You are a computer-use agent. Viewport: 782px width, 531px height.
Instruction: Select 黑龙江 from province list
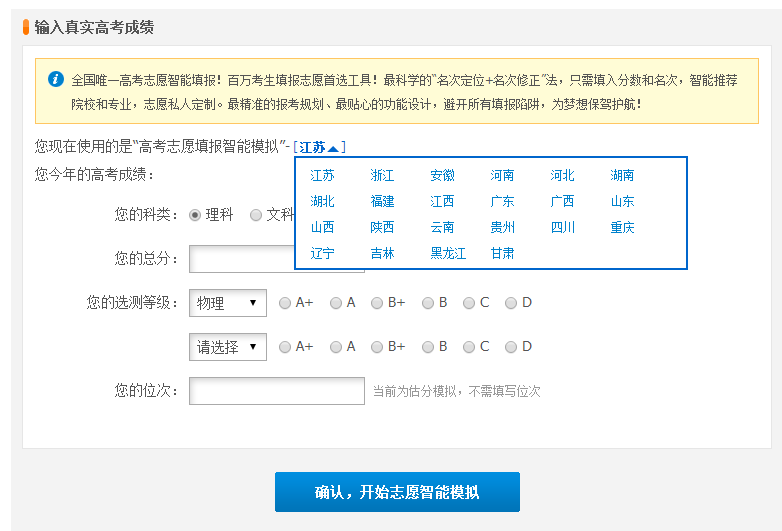coord(448,254)
